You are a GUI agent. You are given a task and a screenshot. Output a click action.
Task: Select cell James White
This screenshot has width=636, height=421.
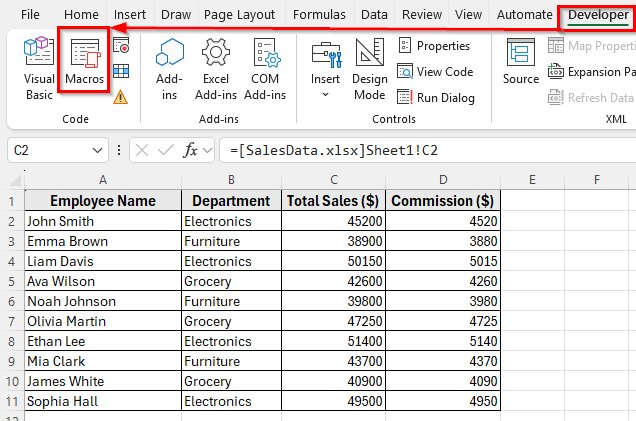click(103, 381)
